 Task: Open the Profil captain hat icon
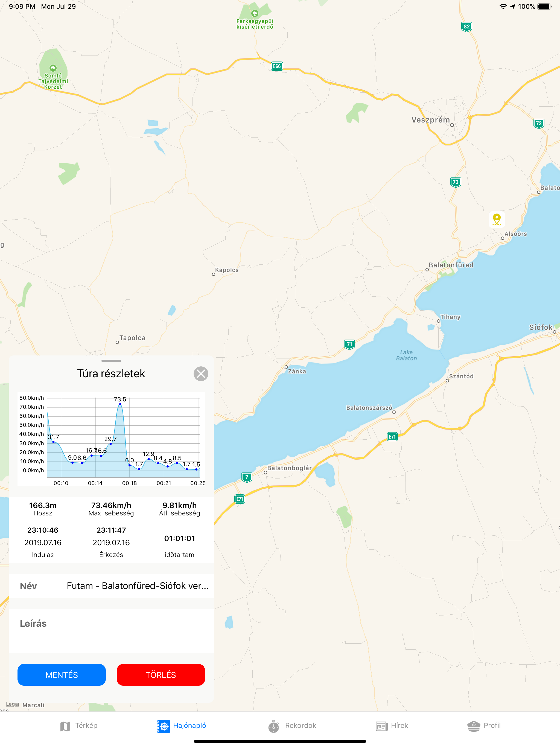coord(474,726)
